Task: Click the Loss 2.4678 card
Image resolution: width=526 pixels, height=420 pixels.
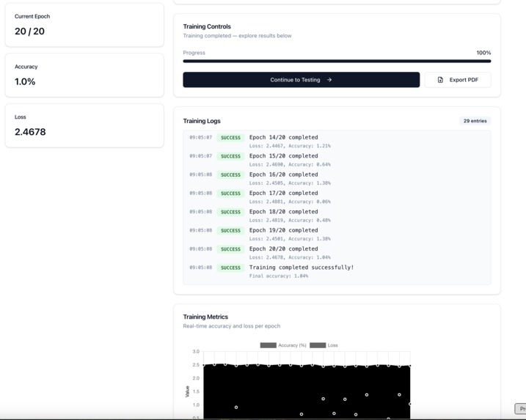Action: click(x=84, y=125)
